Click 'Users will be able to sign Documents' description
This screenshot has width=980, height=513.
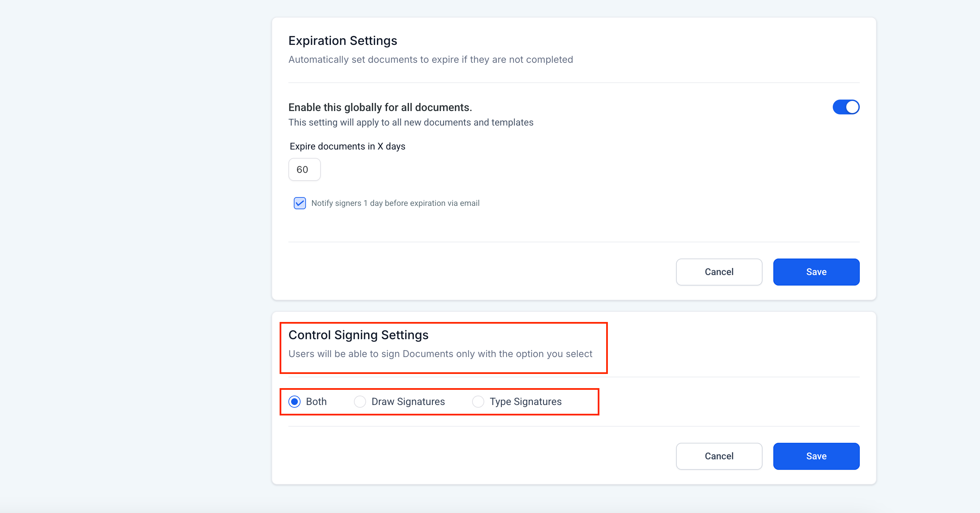(440, 354)
